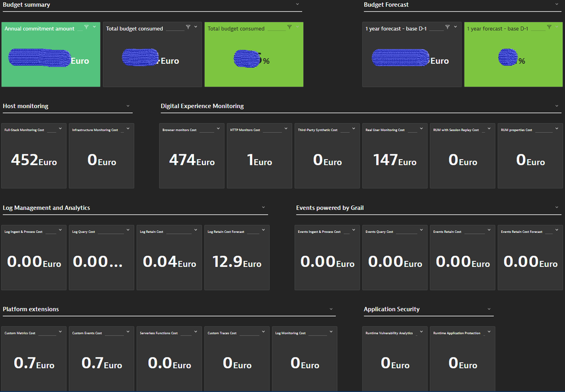Collapse the Budget Forecast section chevron

pyautogui.click(x=557, y=5)
